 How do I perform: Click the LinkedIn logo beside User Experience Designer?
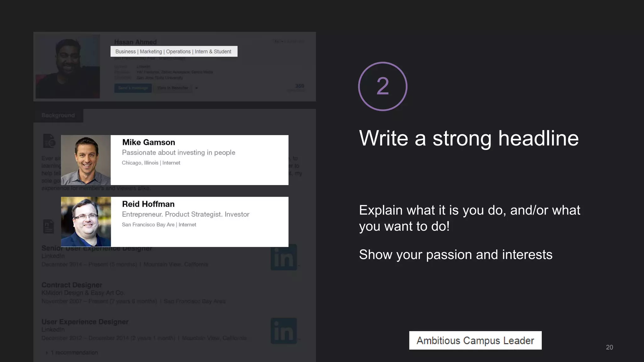pyautogui.click(x=284, y=331)
